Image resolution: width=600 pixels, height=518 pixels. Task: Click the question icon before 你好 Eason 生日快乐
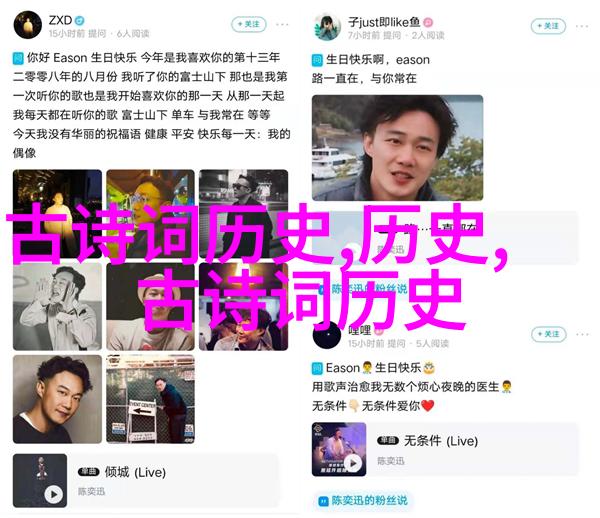pos(18,59)
